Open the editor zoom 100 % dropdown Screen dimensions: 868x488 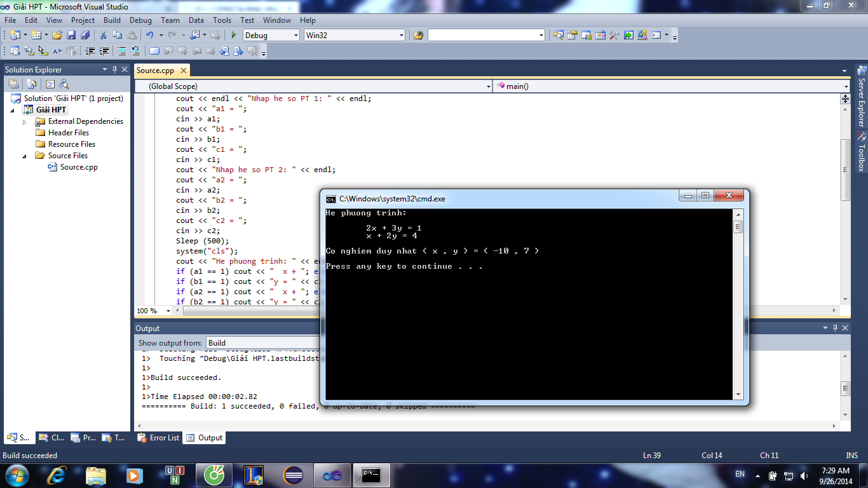pyautogui.click(x=168, y=311)
